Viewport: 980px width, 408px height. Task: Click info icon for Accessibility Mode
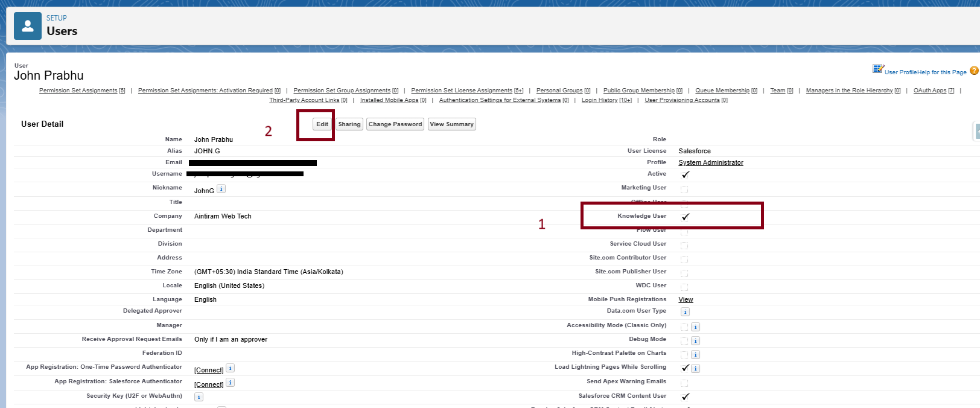[695, 327]
